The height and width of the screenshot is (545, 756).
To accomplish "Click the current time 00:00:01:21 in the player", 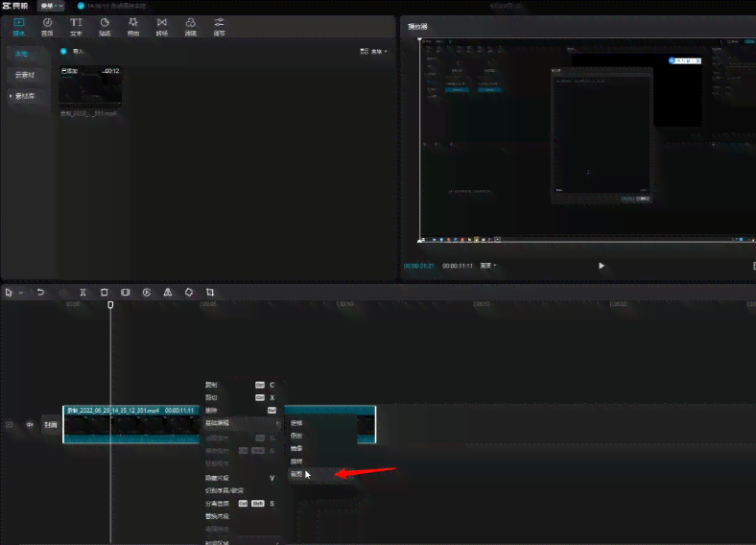I will 419,266.
